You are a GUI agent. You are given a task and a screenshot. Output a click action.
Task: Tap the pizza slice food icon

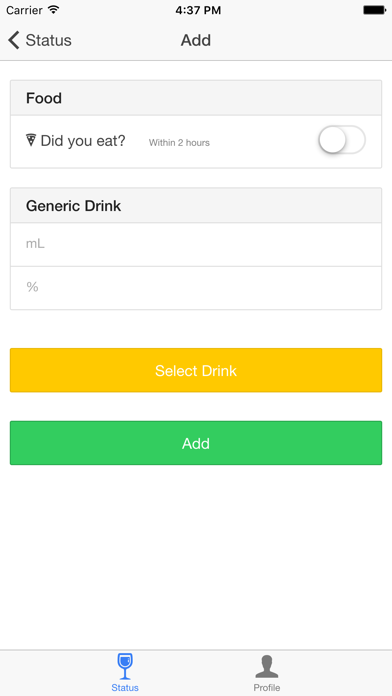31,141
